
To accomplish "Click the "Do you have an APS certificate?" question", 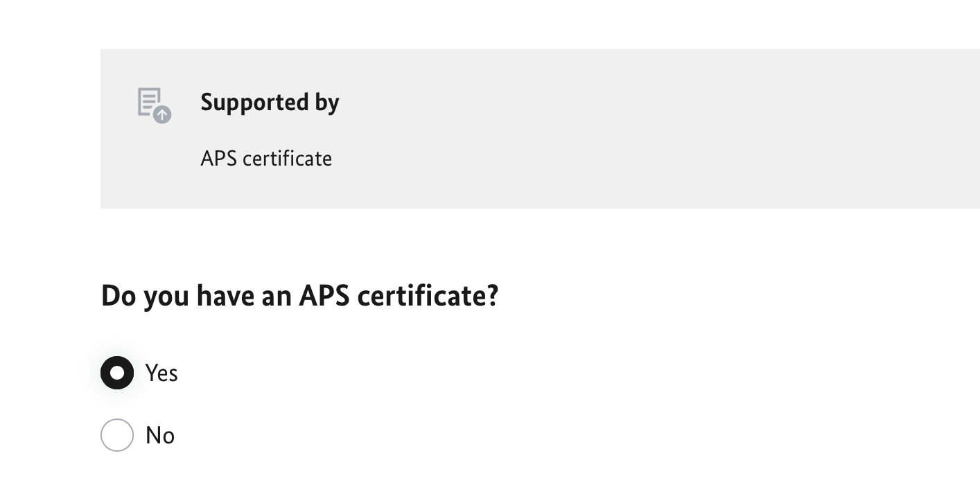I will click(x=299, y=296).
